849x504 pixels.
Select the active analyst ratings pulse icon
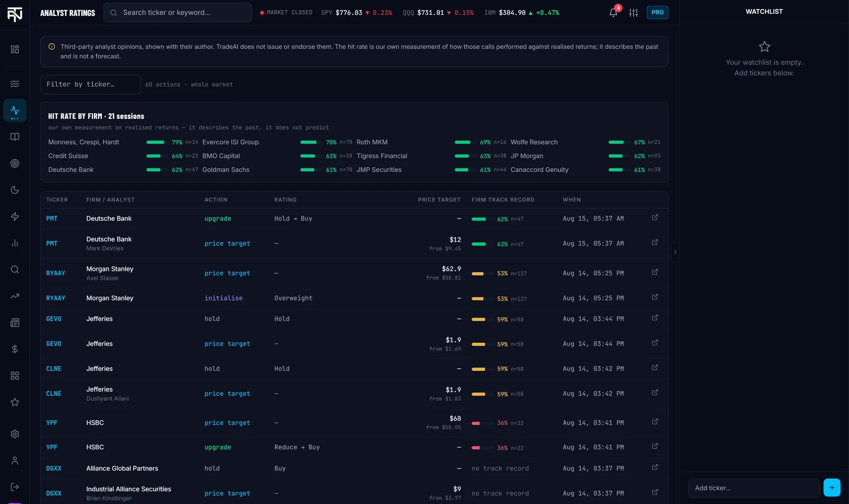pos(15,110)
